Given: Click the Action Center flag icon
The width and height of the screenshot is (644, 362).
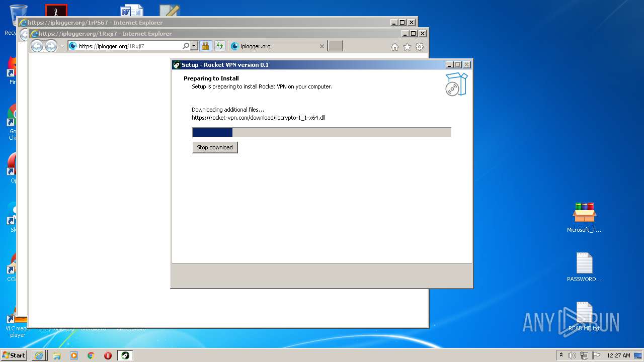Looking at the screenshot, I should [596, 355].
